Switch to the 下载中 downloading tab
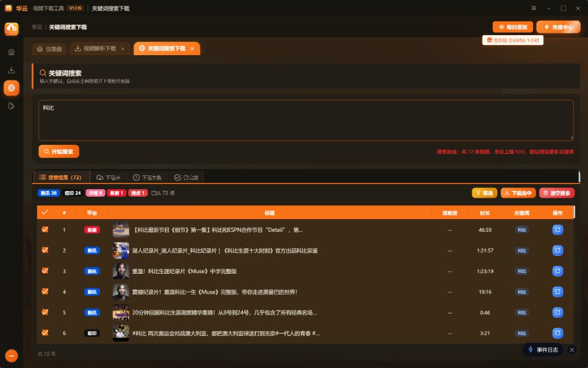 (x=109, y=177)
